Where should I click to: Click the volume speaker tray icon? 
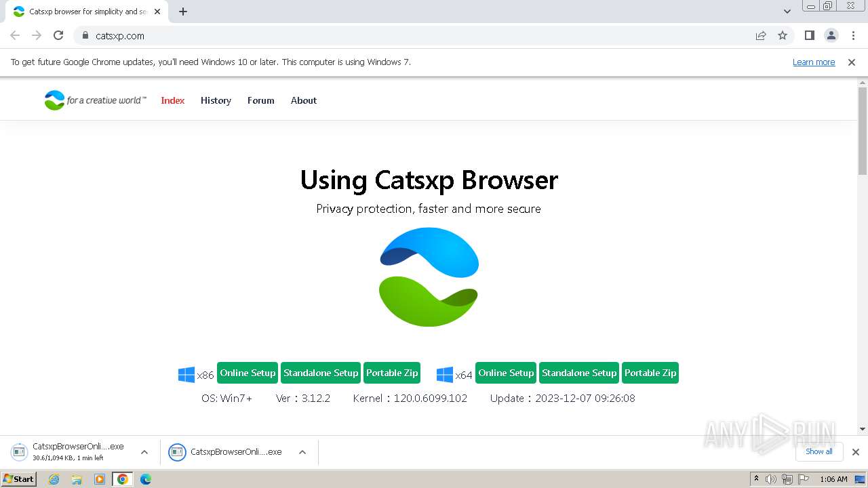tap(770, 479)
